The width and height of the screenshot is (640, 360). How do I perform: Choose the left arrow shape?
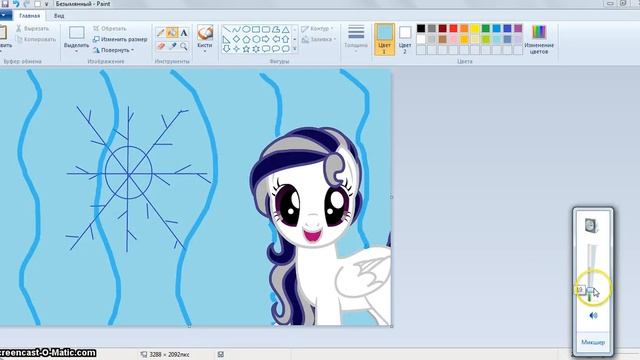(276, 39)
